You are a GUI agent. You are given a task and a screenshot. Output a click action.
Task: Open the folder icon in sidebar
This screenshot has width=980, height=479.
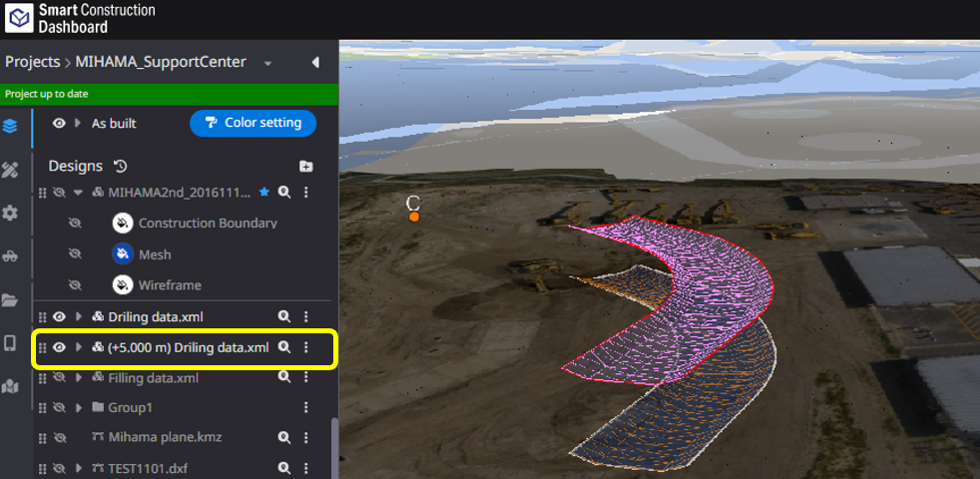10,299
